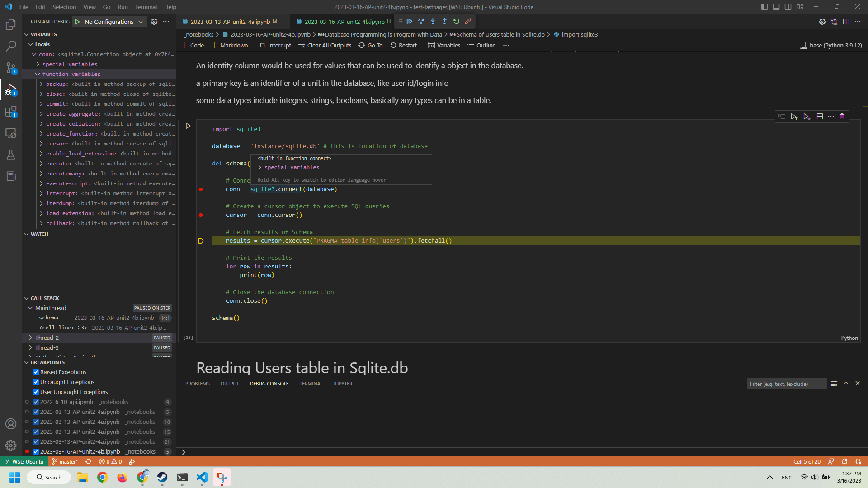Run the import sqlite3 cell
Image resolution: width=868 pixels, height=488 pixels.
[188, 126]
